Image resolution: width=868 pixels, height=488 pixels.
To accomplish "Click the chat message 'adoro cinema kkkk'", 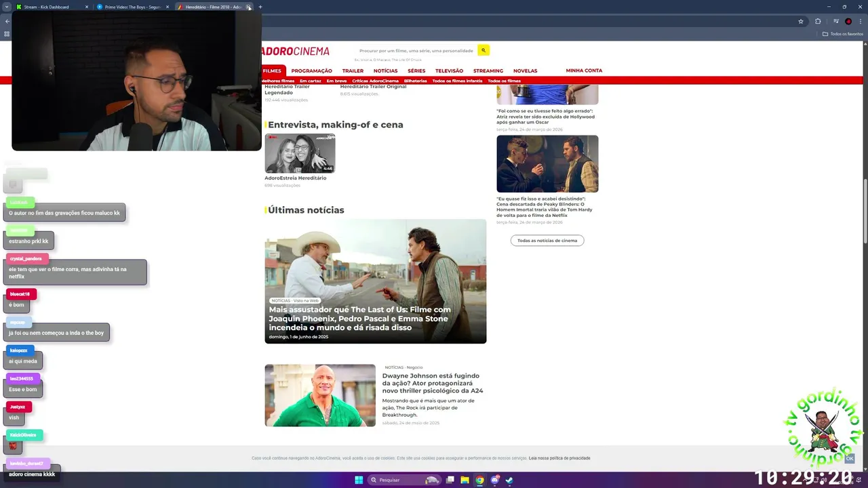I will [32, 474].
